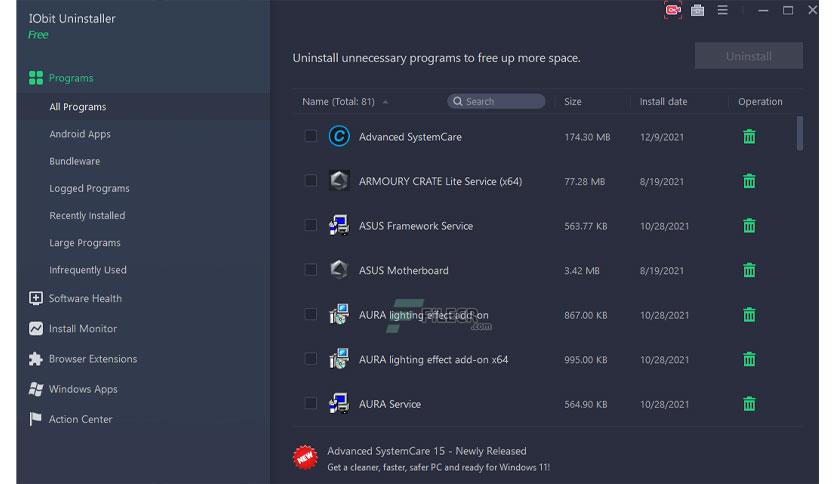Click the ARMOURY CRATE Lite Service program icon
The height and width of the screenshot is (484, 836).
point(339,181)
